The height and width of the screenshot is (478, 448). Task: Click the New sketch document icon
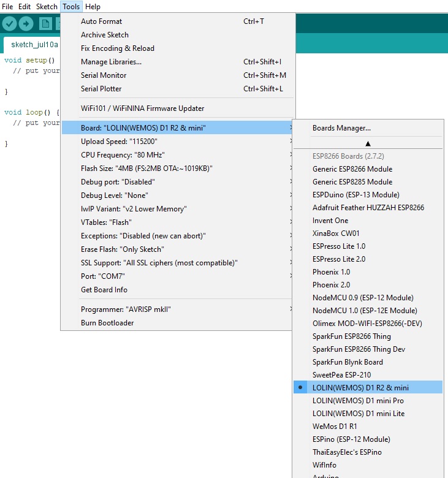click(x=45, y=24)
